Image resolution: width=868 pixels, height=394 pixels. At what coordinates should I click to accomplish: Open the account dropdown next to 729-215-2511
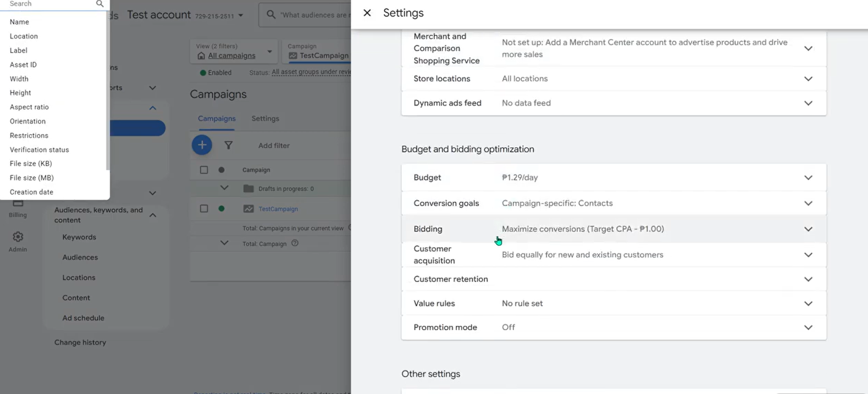click(x=241, y=16)
